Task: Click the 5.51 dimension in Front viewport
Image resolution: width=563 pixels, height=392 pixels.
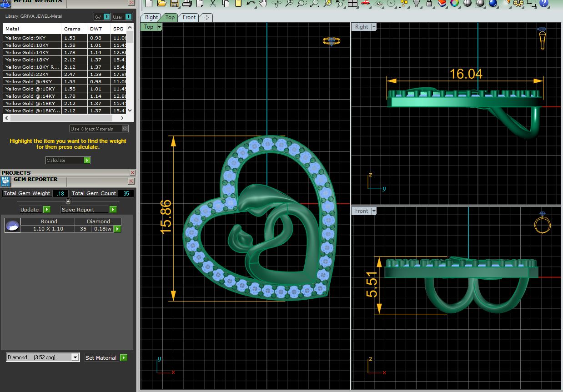Action: (372, 285)
